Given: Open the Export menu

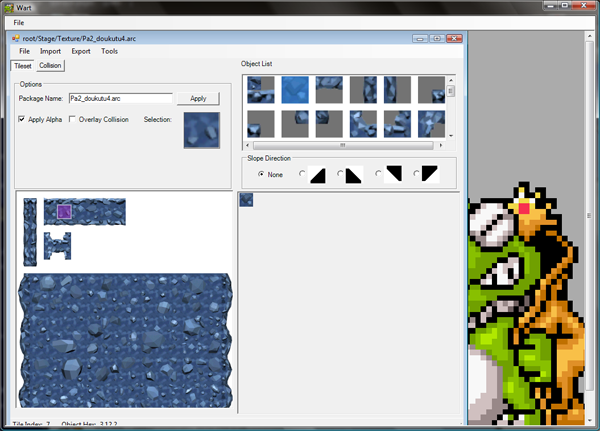Looking at the screenshot, I should (81, 51).
